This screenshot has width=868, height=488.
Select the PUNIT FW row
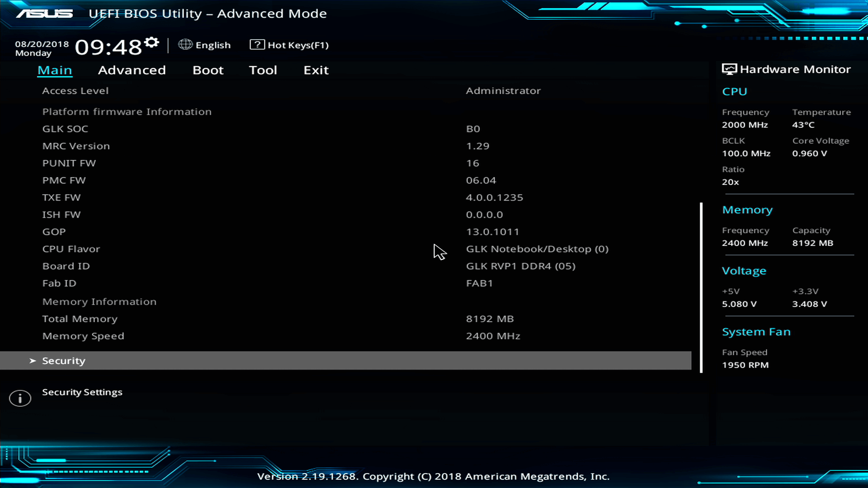tap(69, 163)
